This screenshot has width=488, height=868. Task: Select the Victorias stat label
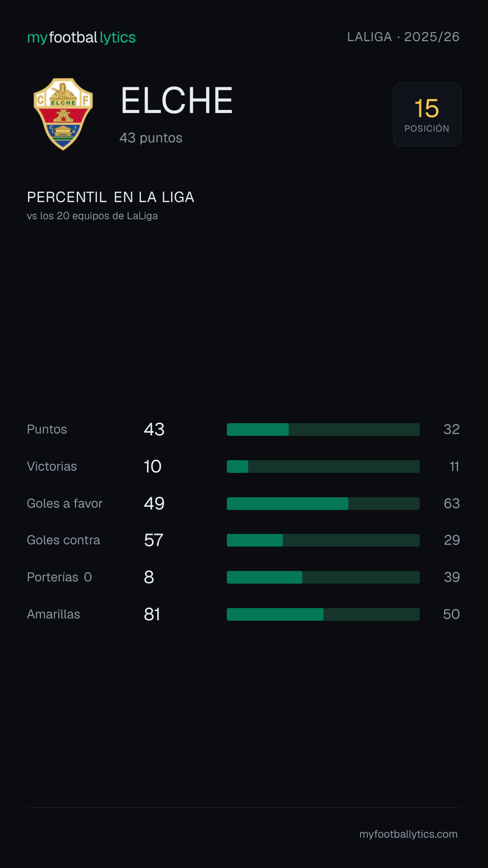pos(52,467)
